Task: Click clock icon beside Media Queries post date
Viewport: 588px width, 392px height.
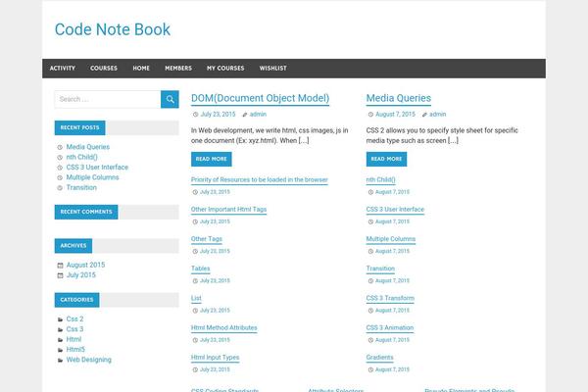Action: (370, 115)
